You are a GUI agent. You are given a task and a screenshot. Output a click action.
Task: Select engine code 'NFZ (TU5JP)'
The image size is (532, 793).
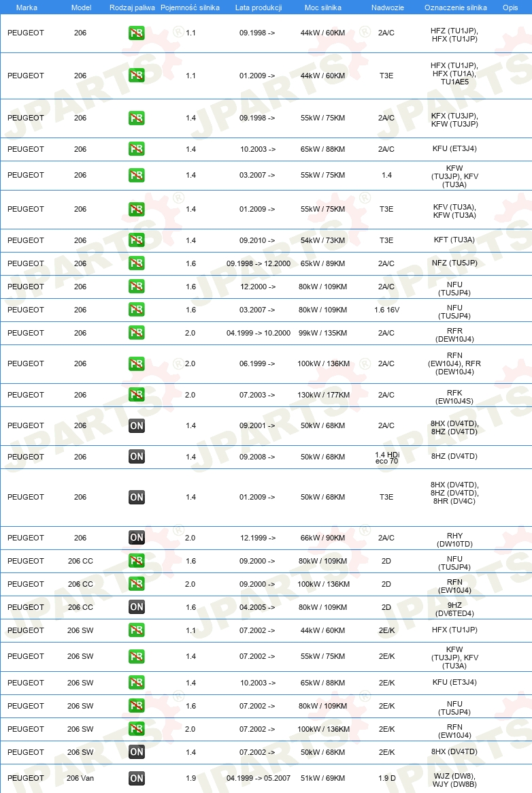(454, 263)
